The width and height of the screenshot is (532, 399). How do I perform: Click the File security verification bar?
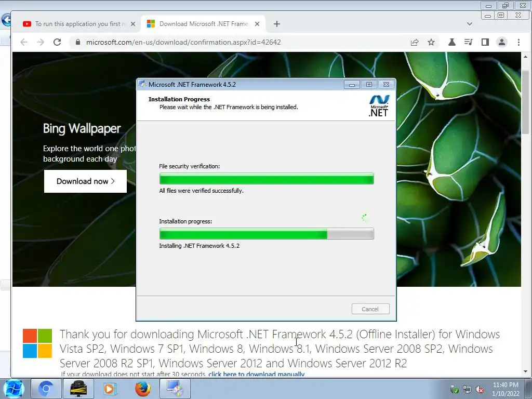267,179
